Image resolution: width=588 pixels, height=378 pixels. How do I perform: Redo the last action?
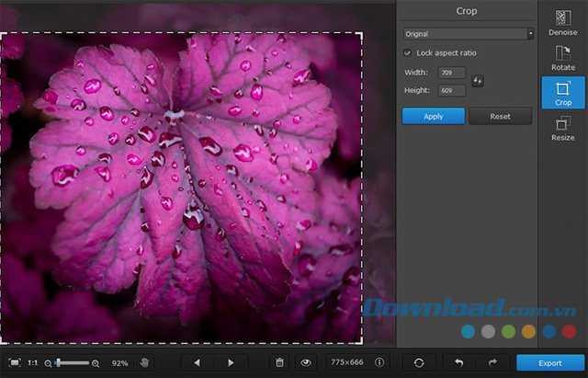click(x=492, y=363)
